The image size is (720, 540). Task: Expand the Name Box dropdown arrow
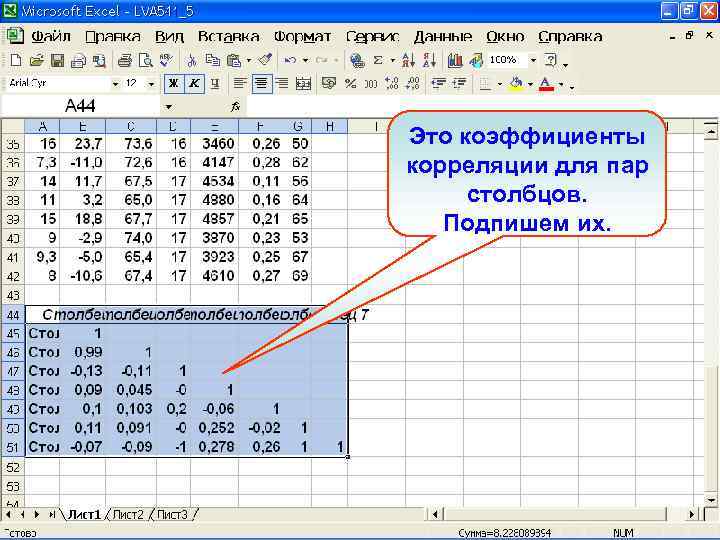click(169, 107)
